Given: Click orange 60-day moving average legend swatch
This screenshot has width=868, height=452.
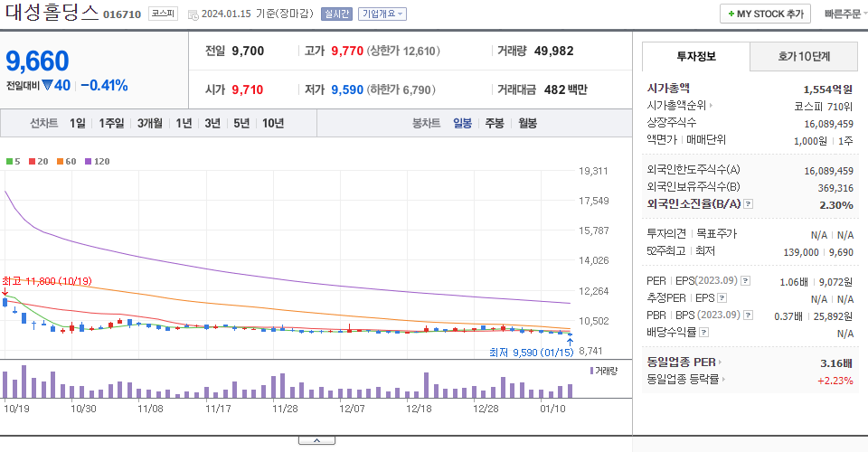Looking at the screenshot, I should coord(60,162).
